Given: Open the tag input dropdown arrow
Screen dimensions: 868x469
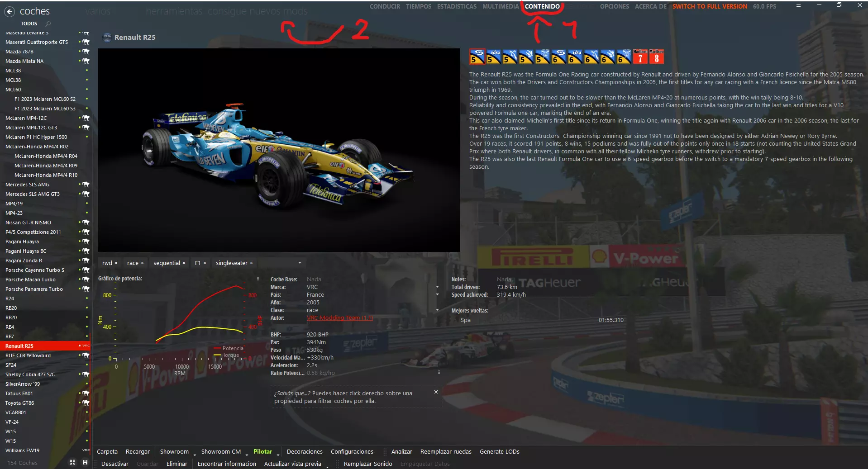Looking at the screenshot, I should tap(300, 263).
